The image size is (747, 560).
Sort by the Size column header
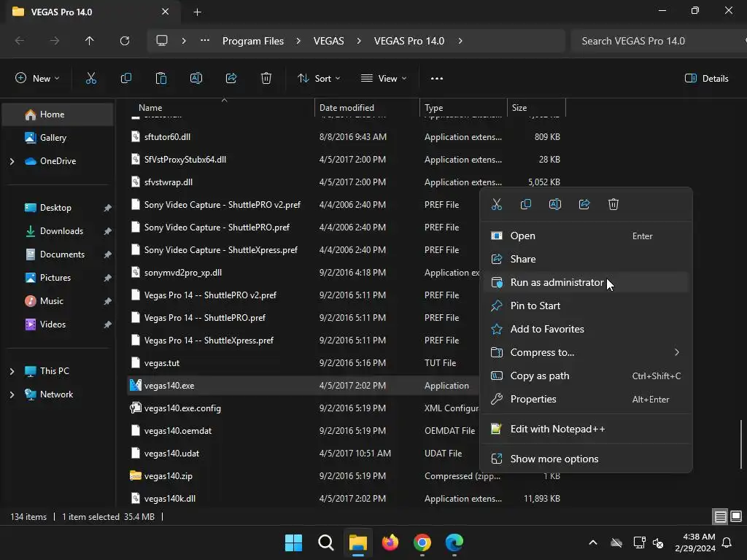tap(536, 108)
